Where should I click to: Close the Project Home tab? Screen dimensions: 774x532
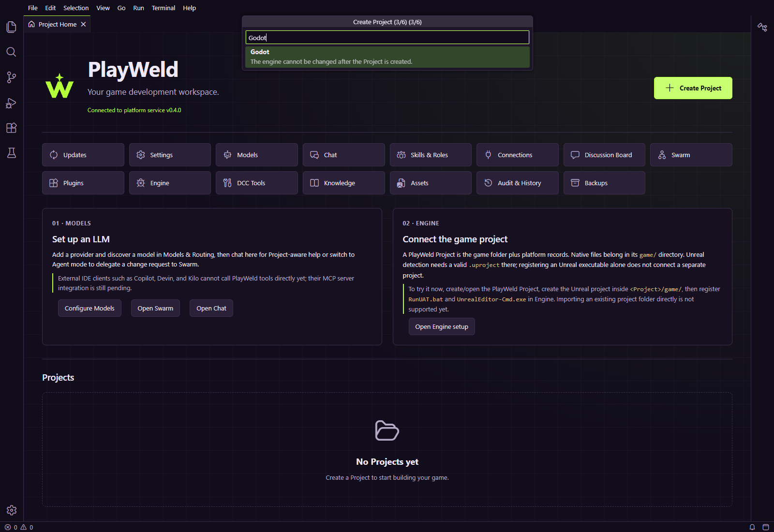(83, 24)
